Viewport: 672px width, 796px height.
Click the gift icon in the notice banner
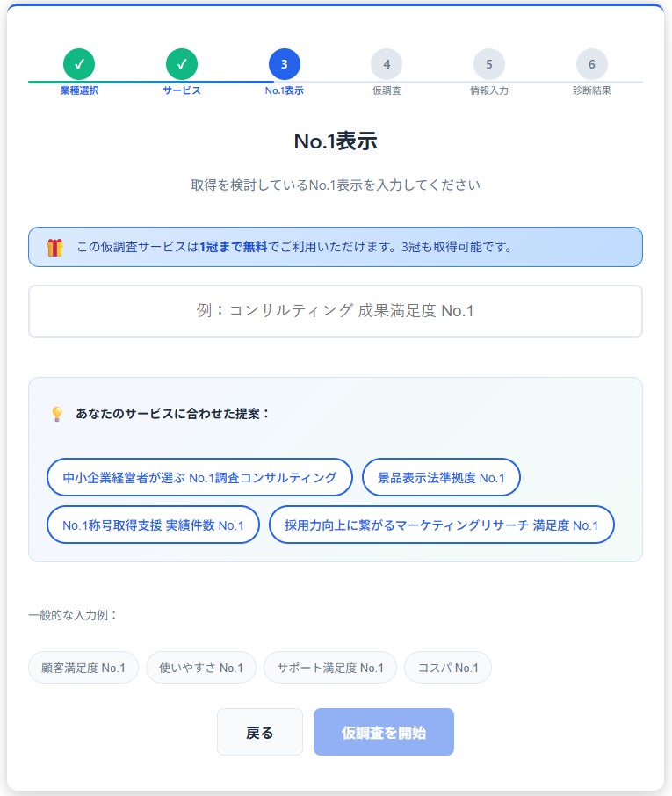coord(55,247)
